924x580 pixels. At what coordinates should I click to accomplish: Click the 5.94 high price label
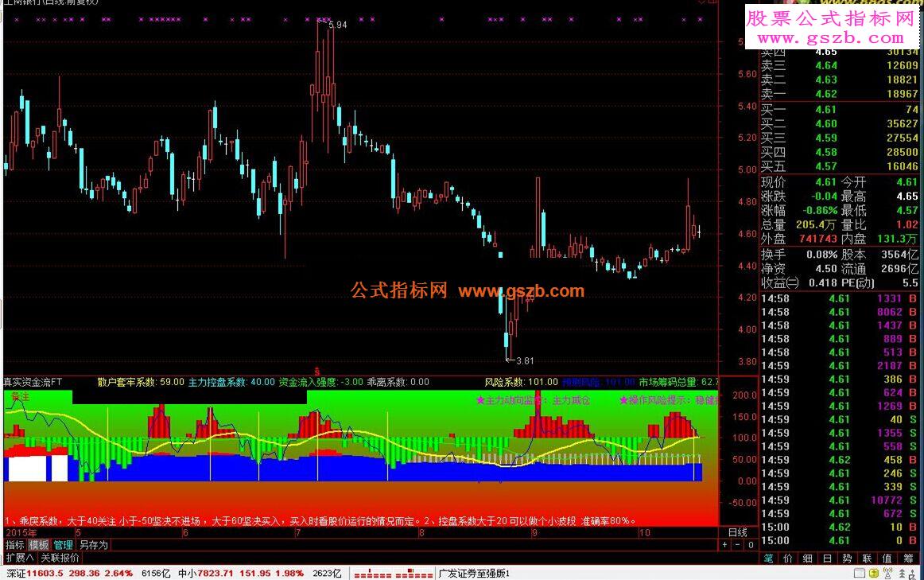(x=338, y=25)
